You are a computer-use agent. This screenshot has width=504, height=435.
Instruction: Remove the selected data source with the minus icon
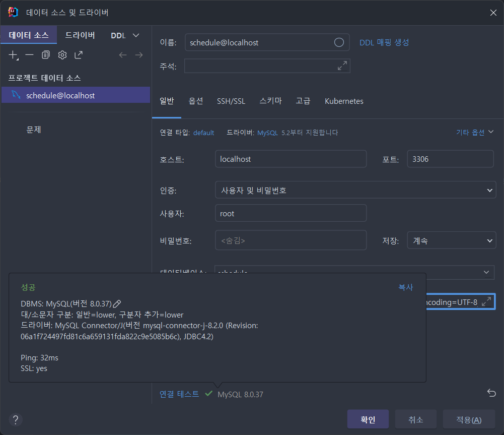coord(30,55)
